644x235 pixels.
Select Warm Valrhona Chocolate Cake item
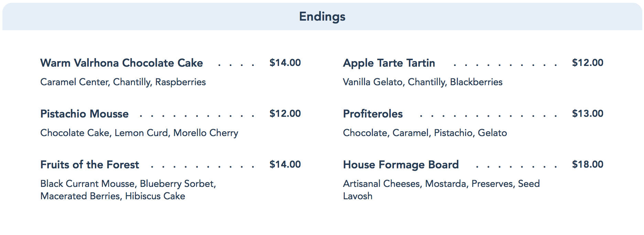pyautogui.click(x=121, y=63)
